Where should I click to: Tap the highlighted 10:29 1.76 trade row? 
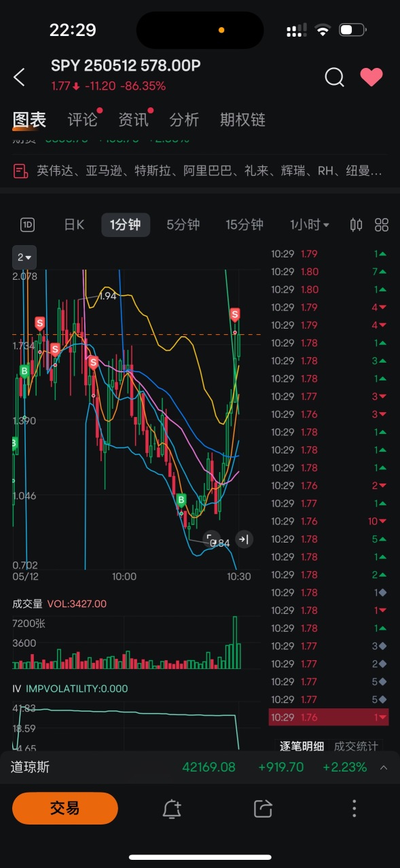click(x=329, y=717)
